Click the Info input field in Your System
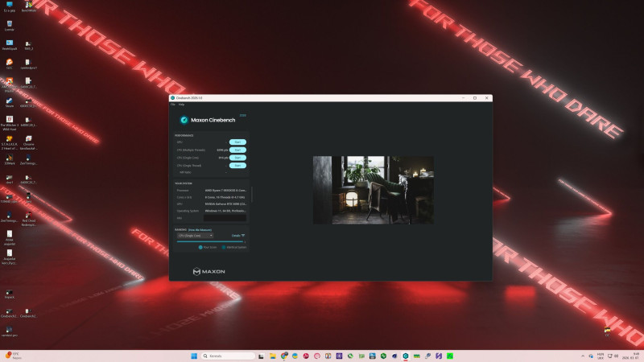This screenshot has width=644, height=362. [x=225, y=218]
